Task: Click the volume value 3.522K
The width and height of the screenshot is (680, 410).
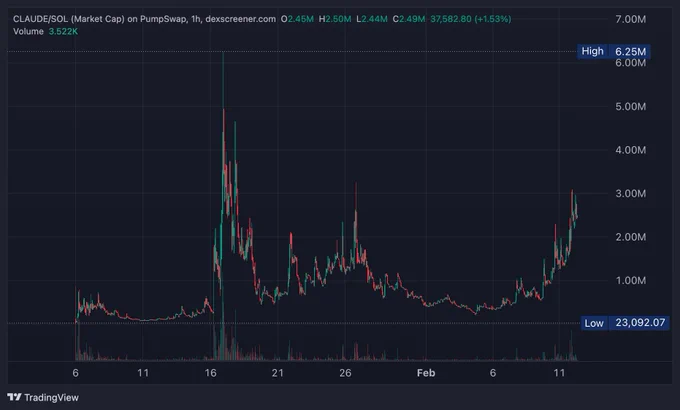Action: click(x=63, y=31)
